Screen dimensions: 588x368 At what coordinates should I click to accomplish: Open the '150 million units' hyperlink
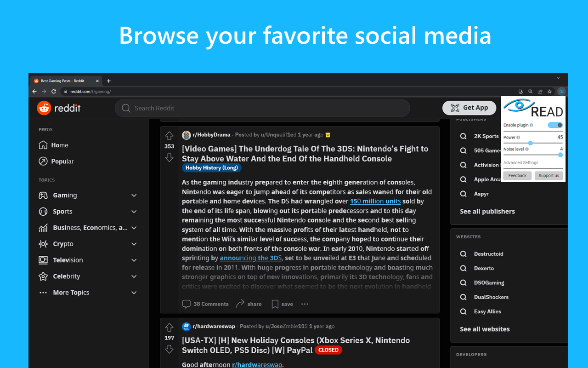point(375,201)
